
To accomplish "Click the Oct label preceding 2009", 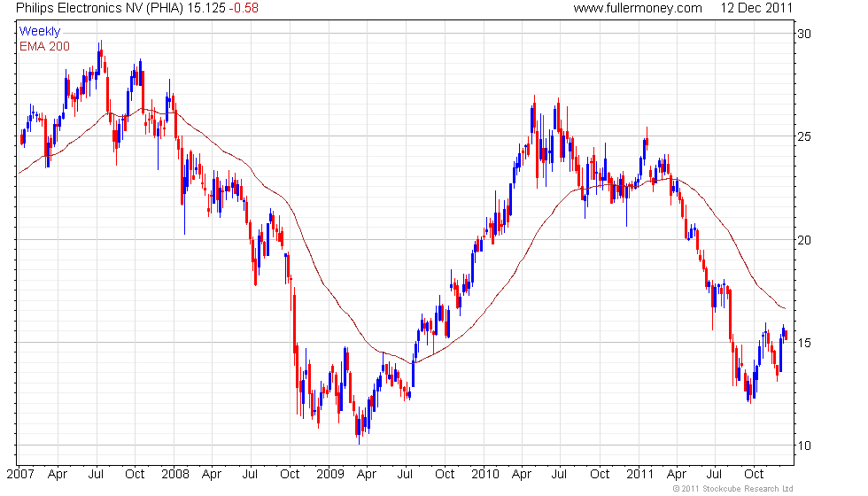I will (x=290, y=474).
